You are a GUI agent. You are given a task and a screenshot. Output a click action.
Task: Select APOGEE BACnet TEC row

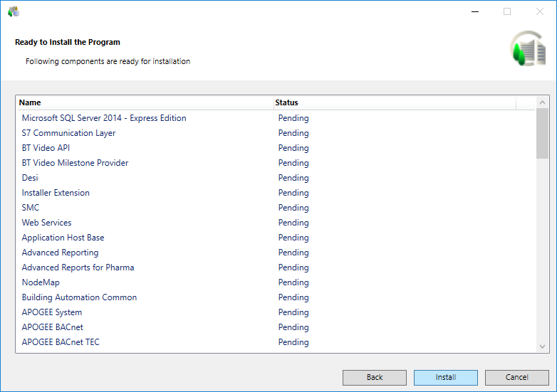(x=61, y=342)
